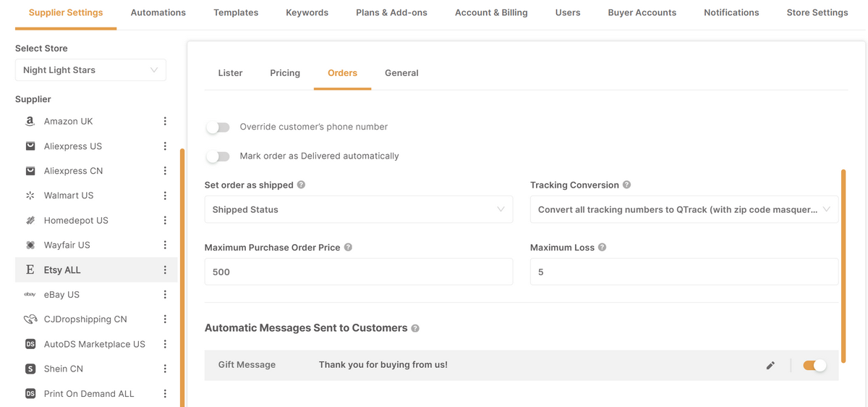Select the Orders tab
This screenshot has height=407, width=868.
tap(342, 73)
